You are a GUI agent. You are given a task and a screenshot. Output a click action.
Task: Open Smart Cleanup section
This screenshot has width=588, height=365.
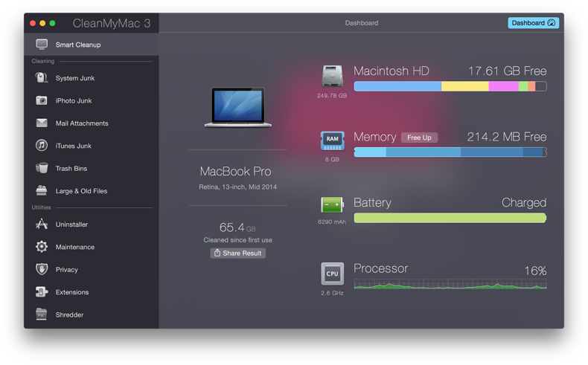92,45
